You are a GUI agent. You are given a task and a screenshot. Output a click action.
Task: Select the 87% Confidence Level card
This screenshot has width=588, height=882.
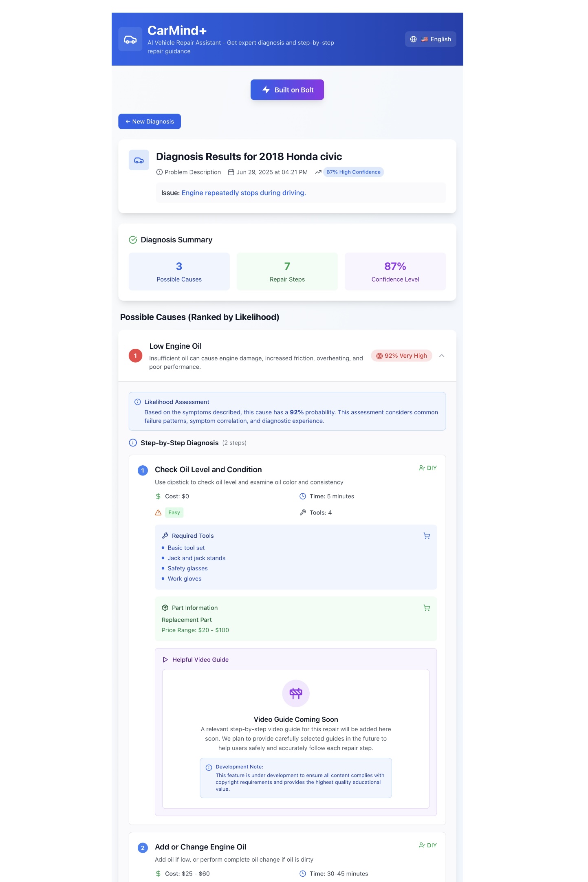pos(395,271)
